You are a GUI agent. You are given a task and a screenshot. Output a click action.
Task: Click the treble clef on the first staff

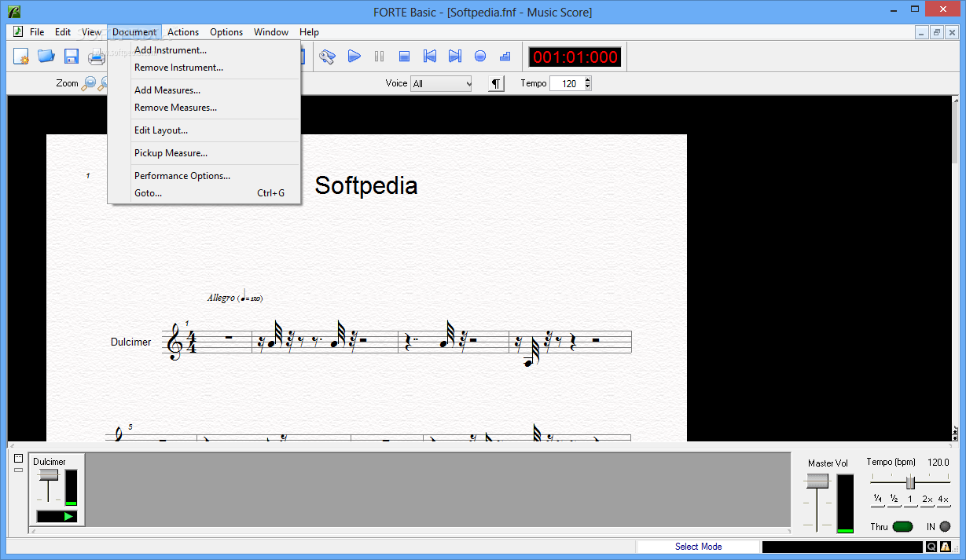[x=174, y=342]
